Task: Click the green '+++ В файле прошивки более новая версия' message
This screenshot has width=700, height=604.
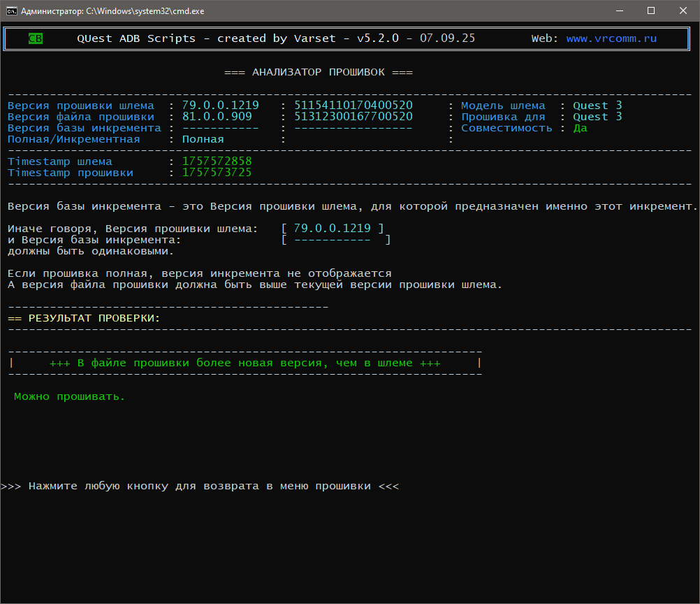Action: pyautogui.click(x=245, y=363)
